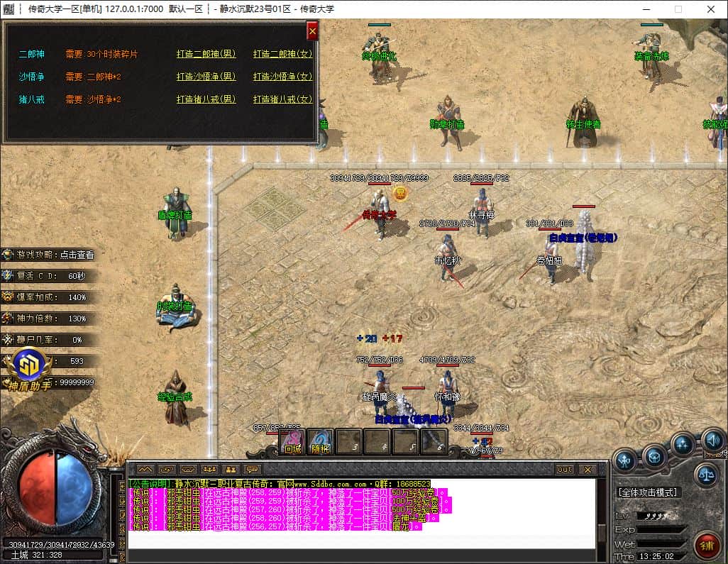The height and width of the screenshot is (564, 728).
Task: Talk to the 勋章打造 NPC
Action: click(x=448, y=123)
